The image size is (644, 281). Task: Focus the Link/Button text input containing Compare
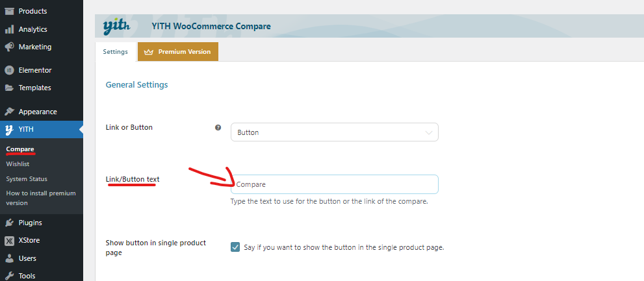coord(334,184)
